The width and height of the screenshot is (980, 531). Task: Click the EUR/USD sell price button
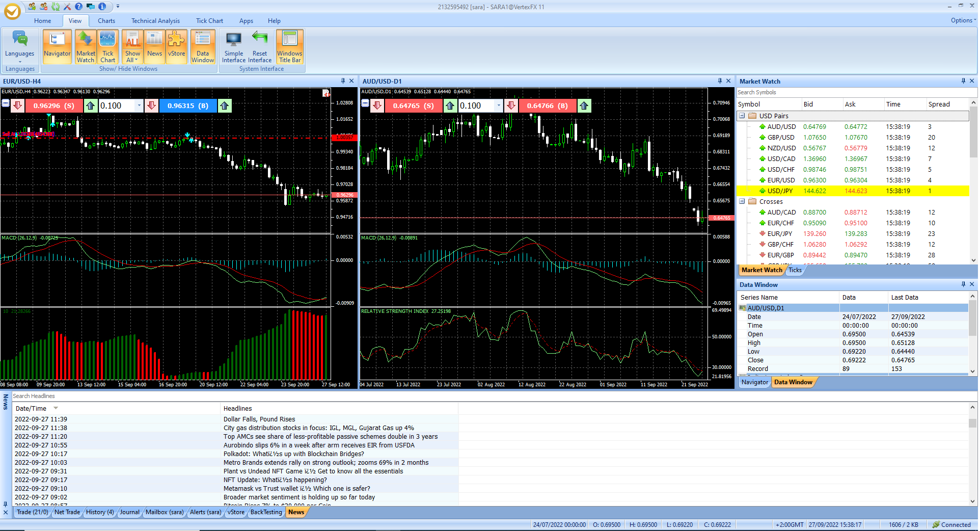point(53,105)
